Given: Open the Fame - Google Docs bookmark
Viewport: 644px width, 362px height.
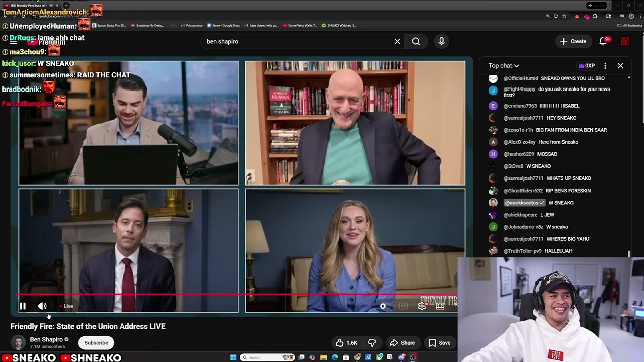Looking at the screenshot, I should (223, 25).
